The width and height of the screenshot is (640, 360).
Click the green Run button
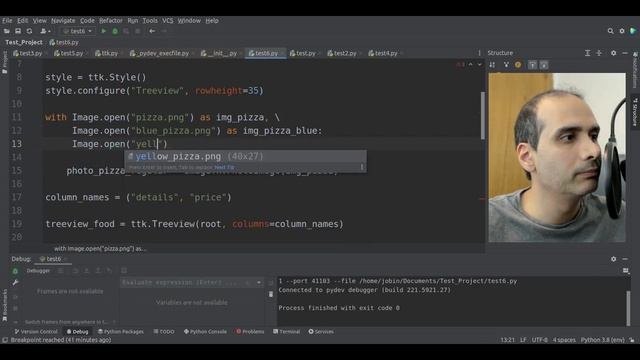(x=104, y=31)
